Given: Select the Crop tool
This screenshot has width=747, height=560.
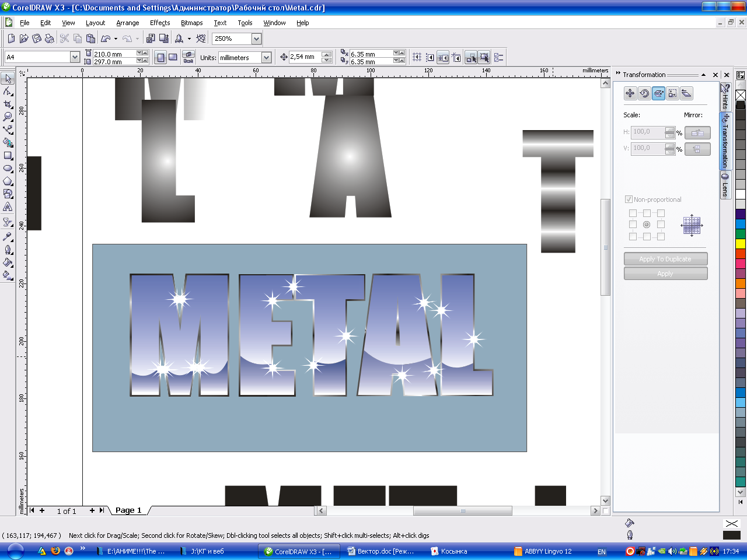Looking at the screenshot, I should coord(8,104).
